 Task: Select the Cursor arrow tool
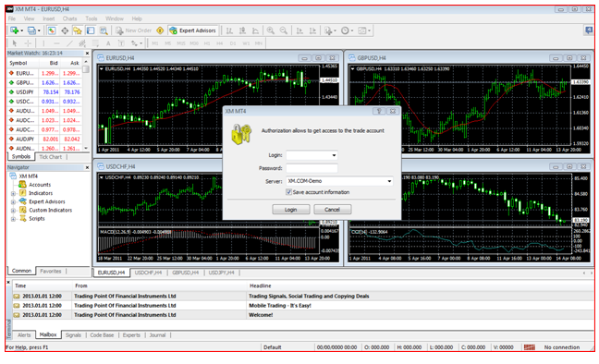pyautogui.click(x=15, y=43)
